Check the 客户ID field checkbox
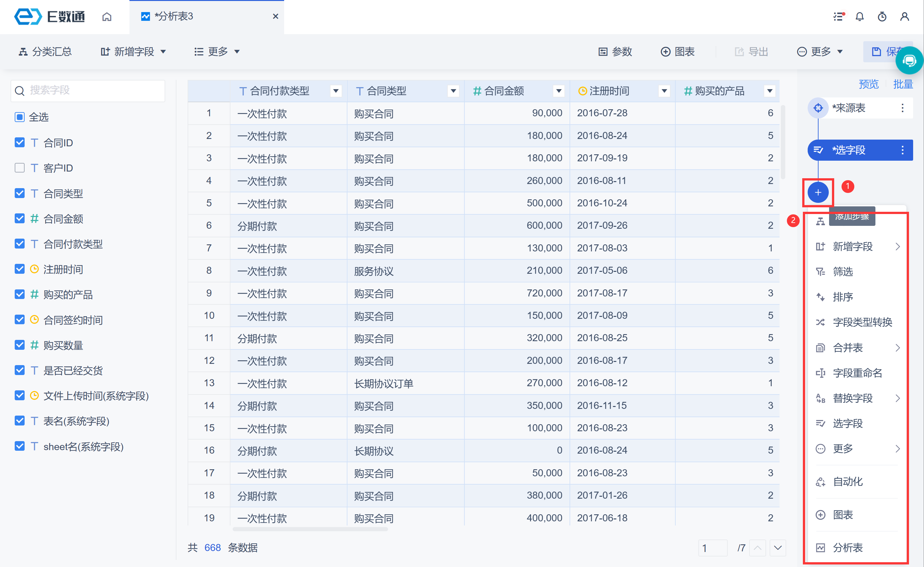Viewport: 924px width, 567px height. (19, 168)
